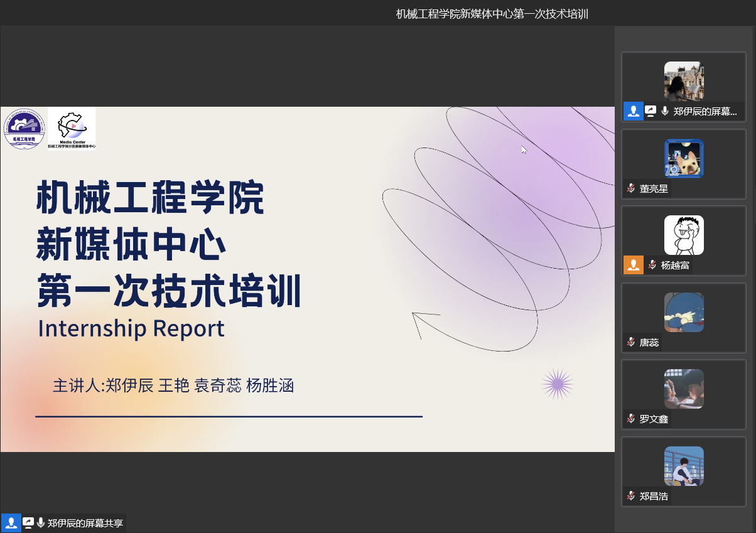Click the muted mic icon beside 郑昌浩
The width and height of the screenshot is (756, 533).
pyautogui.click(x=630, y=496)
